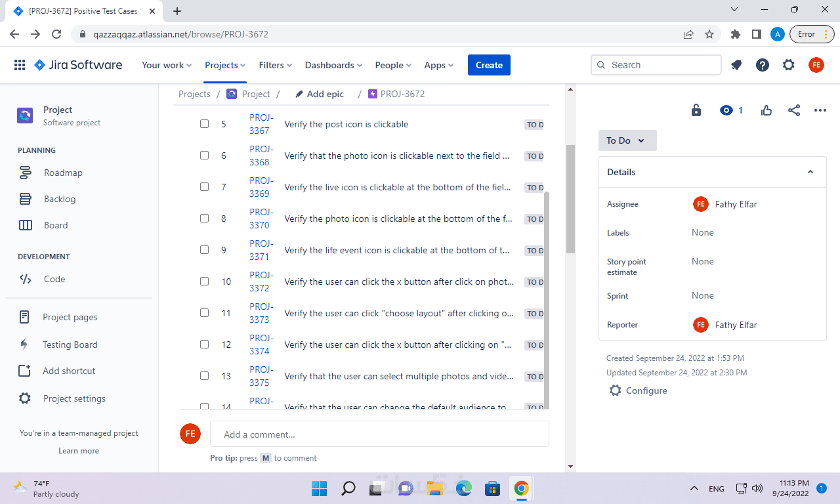Click the Project avatar in sidebar
Image resolution: width=840 pixels, height=504 pixels.
click(x=25, y=115)
